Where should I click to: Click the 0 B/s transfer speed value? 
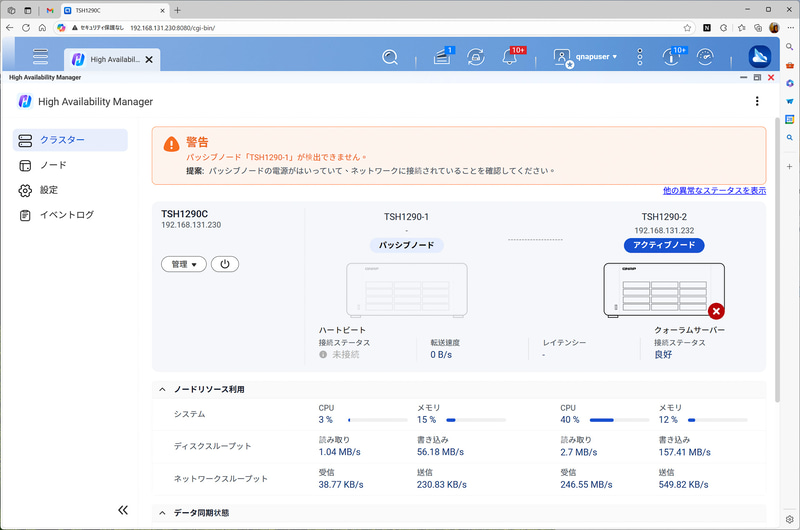[441, 355]
